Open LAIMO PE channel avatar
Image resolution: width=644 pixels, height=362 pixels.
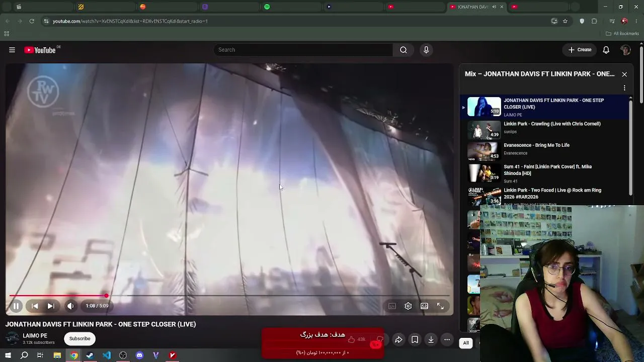(12, 338)
